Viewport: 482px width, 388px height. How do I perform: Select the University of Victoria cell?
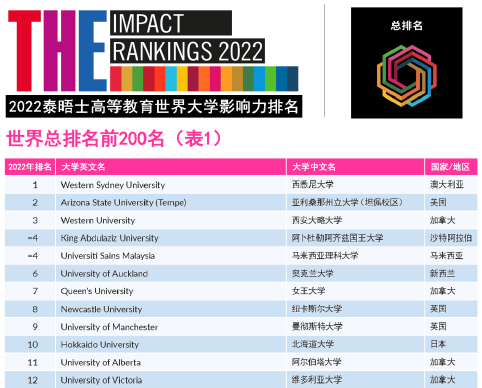171,380
